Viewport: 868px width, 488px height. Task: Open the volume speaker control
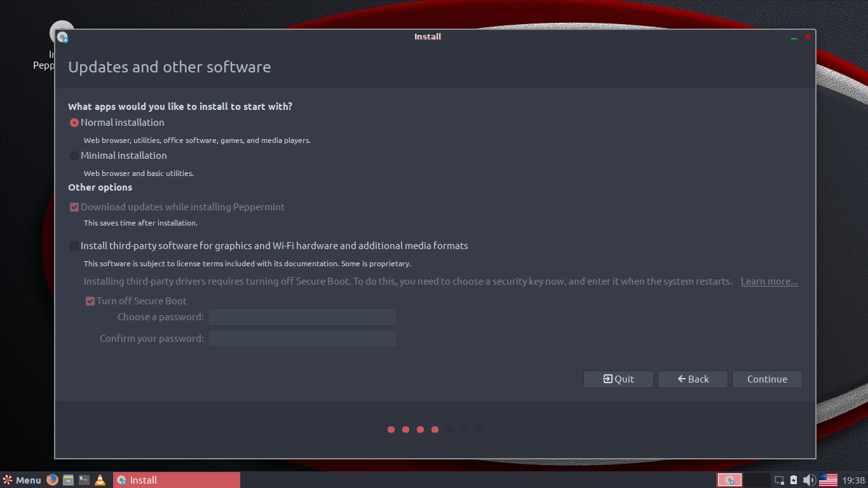pyautogui.click(x=809, y=480)
